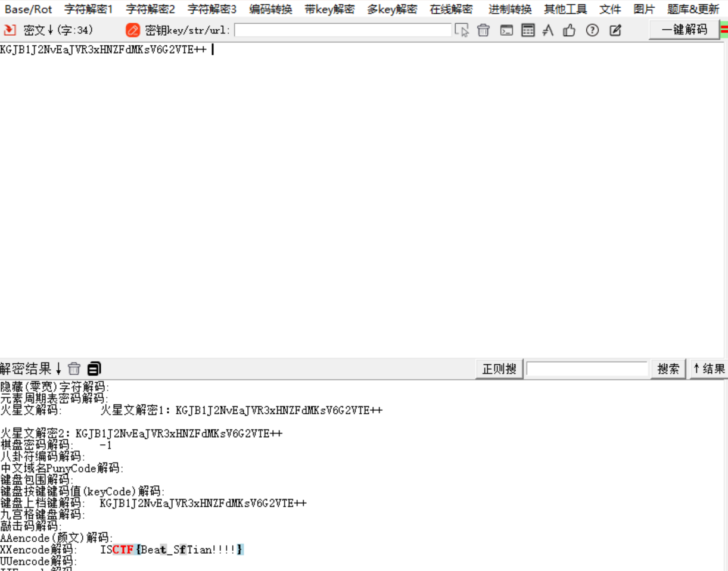This screenshot has height=571, width=728.
Task: Click the 元素周期表密码解码 line
Action: [x=54, y=398]
